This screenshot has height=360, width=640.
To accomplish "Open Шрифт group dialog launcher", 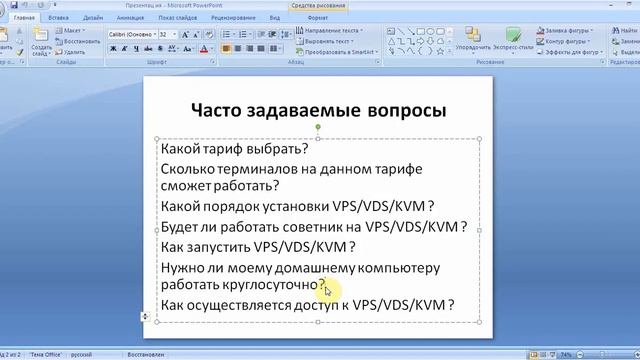I will tap(213, 62).
